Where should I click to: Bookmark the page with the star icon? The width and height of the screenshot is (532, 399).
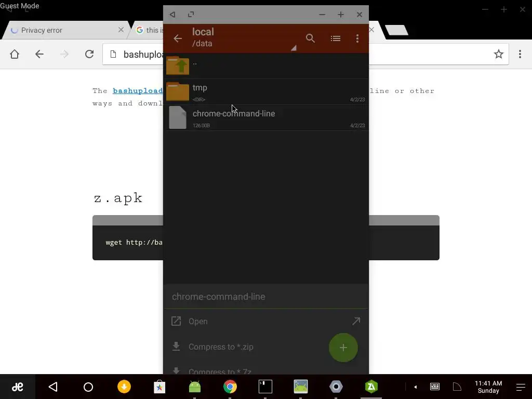498,54
